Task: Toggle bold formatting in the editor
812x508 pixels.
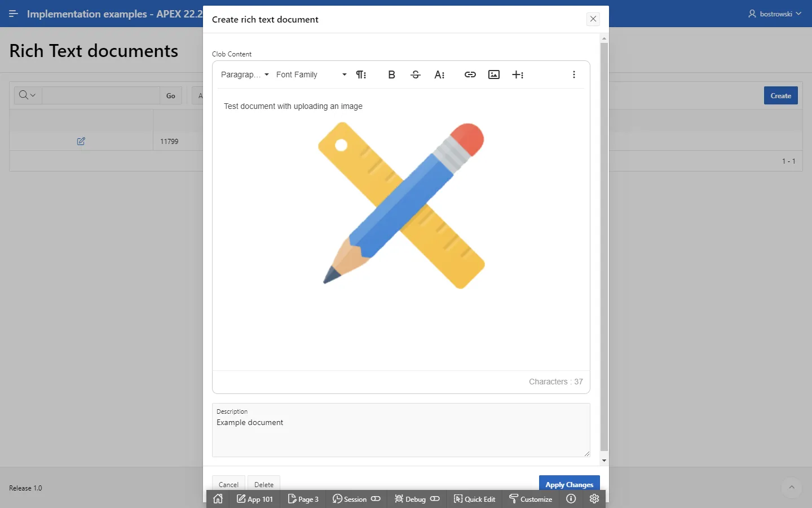Action: (391, 75)
